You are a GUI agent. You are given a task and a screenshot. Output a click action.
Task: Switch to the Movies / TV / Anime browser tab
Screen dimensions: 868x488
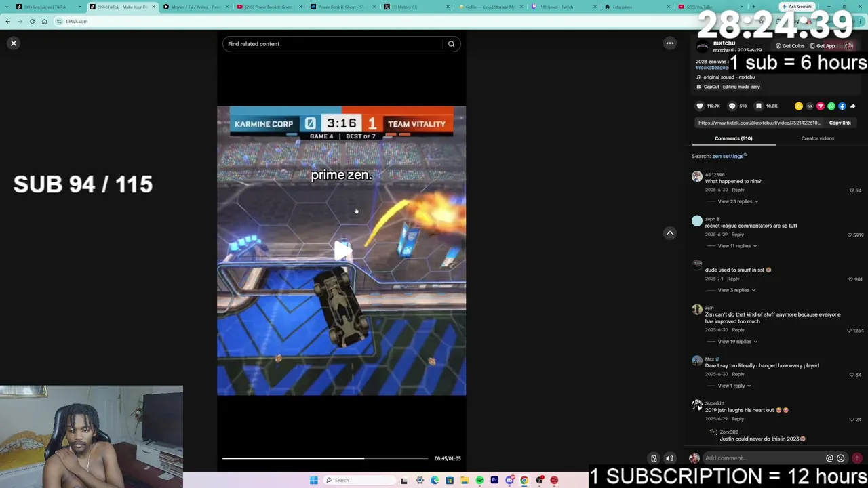195,7
